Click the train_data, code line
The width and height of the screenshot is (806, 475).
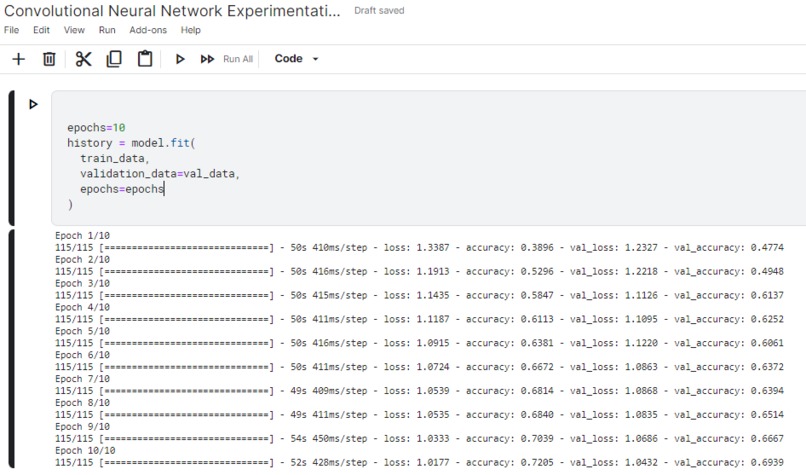pos(115,158)
